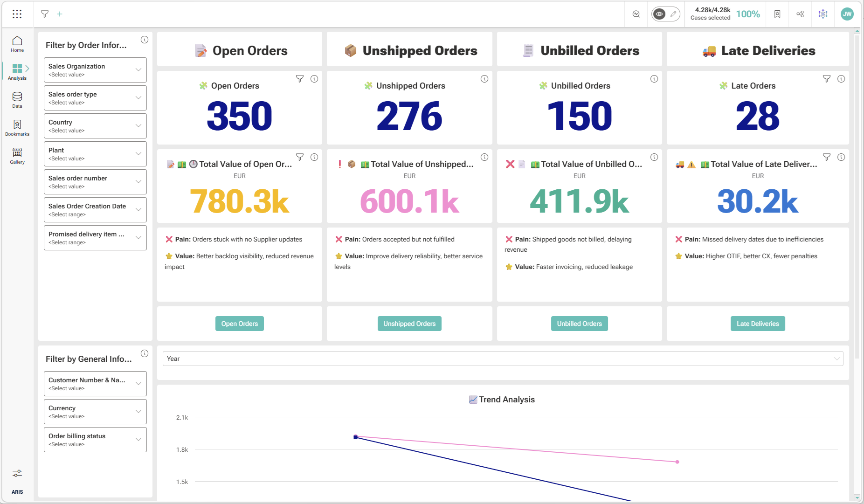Open Sales Order Creation Date range dropdown
864x504 pixels.
tap(95, 210)
